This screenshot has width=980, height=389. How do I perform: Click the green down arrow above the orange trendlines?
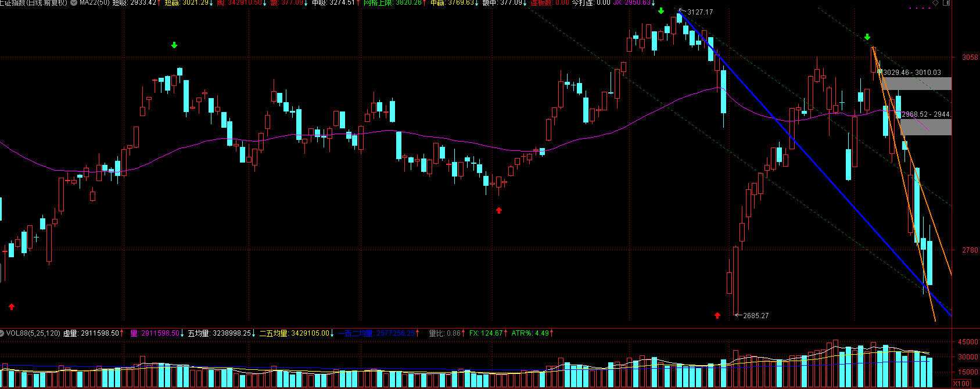pos(867,37)
